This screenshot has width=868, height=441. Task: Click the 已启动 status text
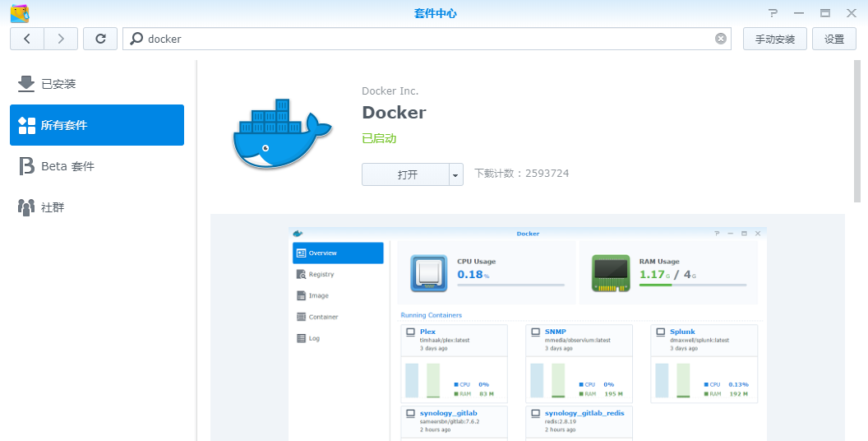pos(379,138)
